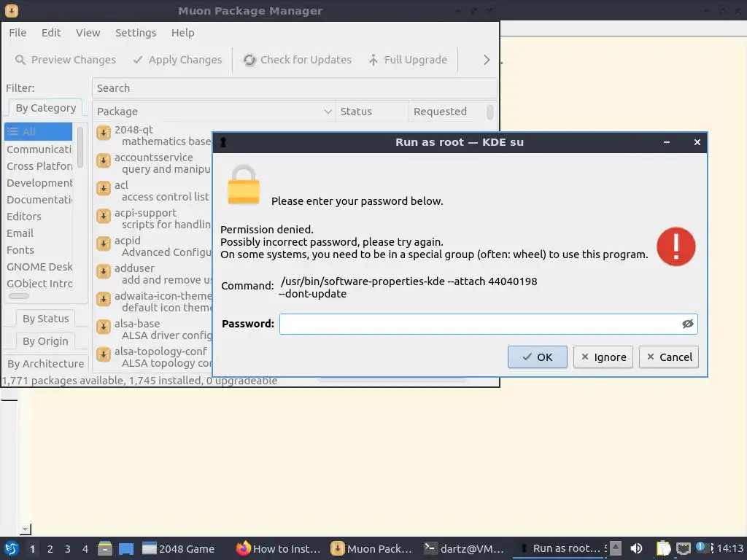The height and width of the screenshot is (560, 747).
Task: Switch to virtual desktop 3
Action: tap(68, 549)
